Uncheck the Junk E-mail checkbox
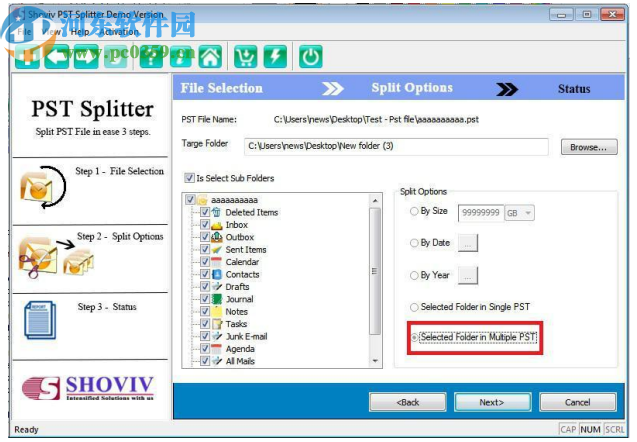 [205, 336]
